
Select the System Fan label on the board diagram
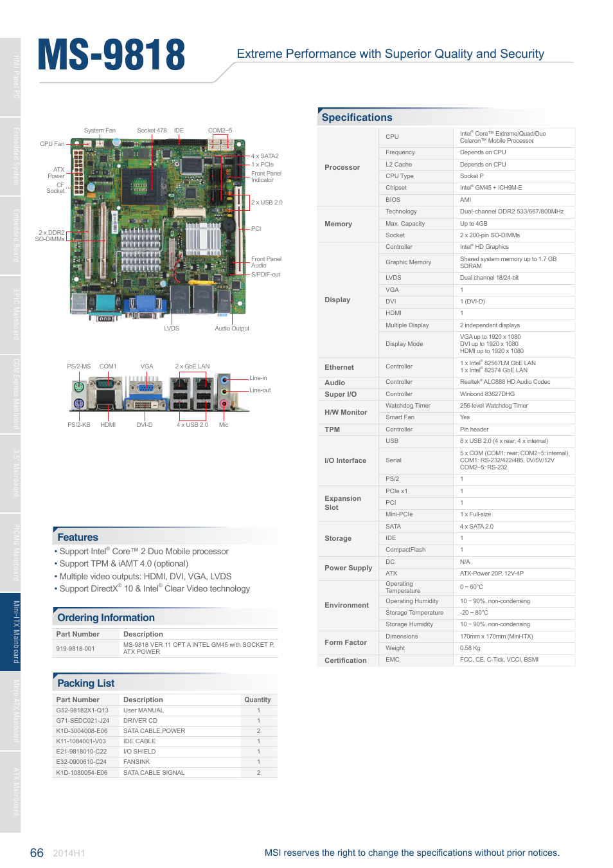[x=100, y=131]
